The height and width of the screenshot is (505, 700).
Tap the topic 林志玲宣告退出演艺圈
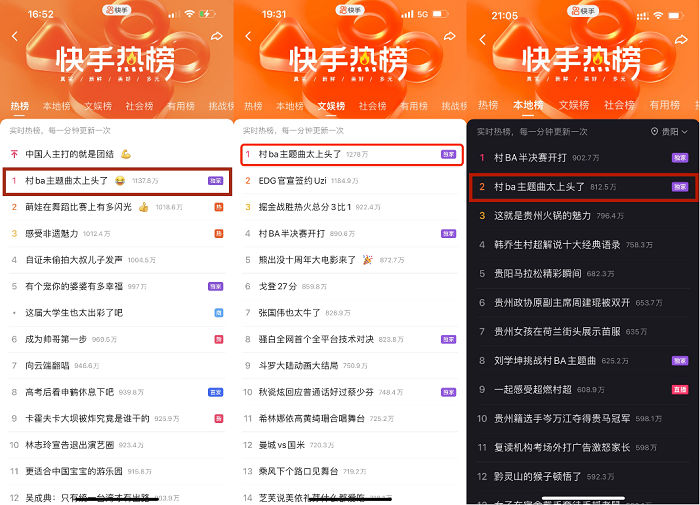[x=70, y=444]
